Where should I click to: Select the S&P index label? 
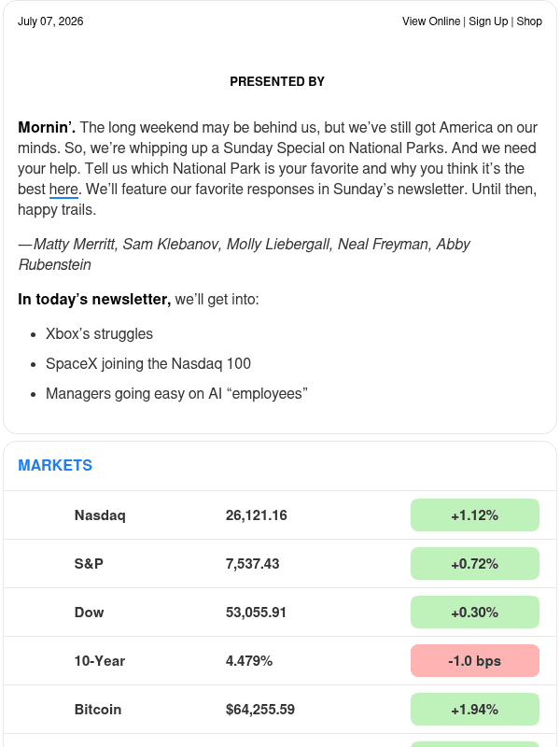tap(89, 564)
